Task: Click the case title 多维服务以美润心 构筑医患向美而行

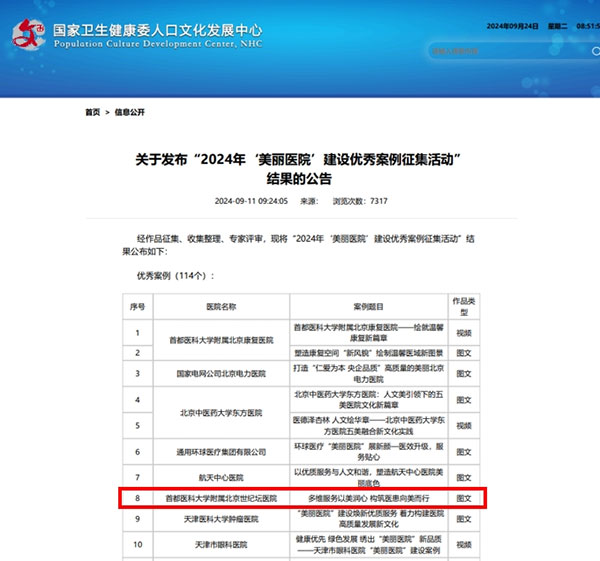Action: (368, 498)
